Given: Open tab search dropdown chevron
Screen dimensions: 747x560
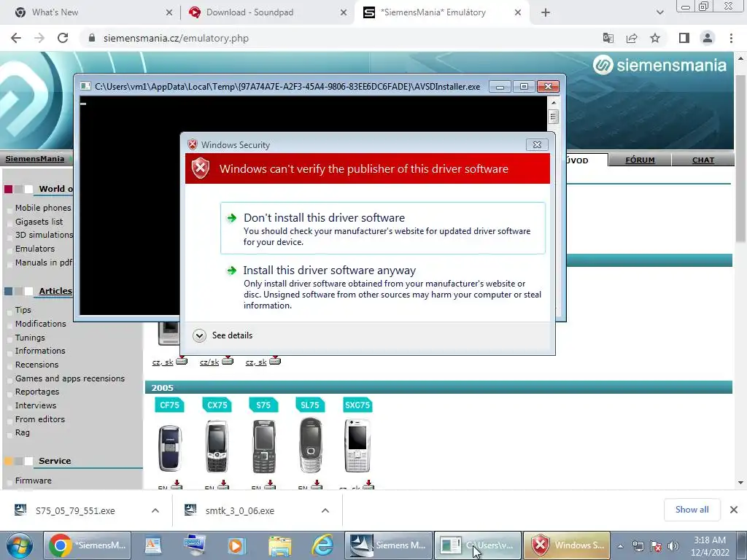Looking at the screenshot, I should [x=659, y=12].
